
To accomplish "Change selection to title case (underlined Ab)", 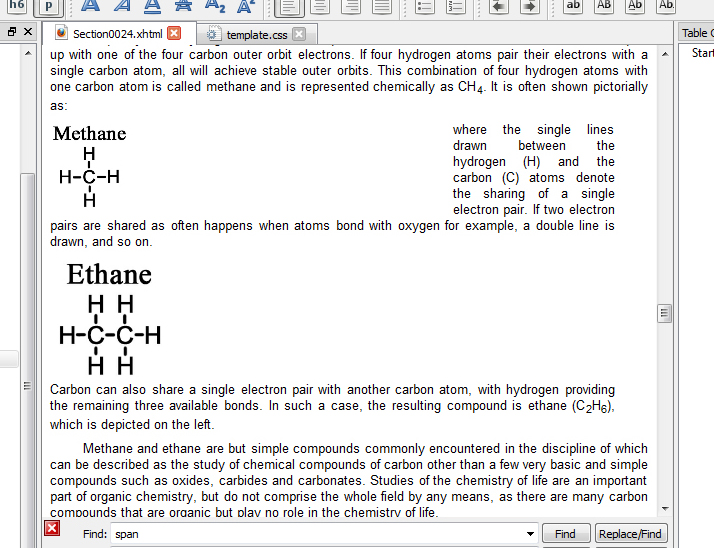I will (x=635, y=6).
